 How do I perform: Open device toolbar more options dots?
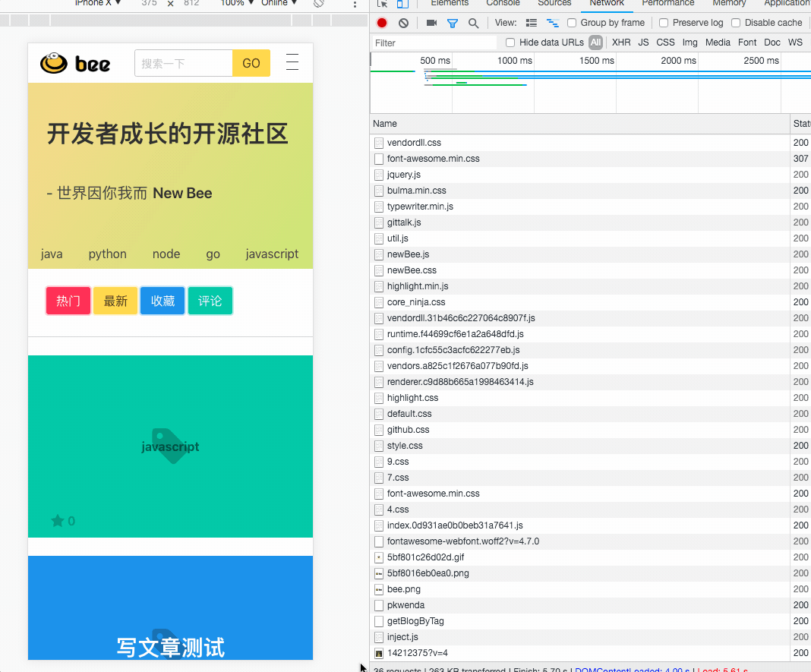click(x=355, y=4)
